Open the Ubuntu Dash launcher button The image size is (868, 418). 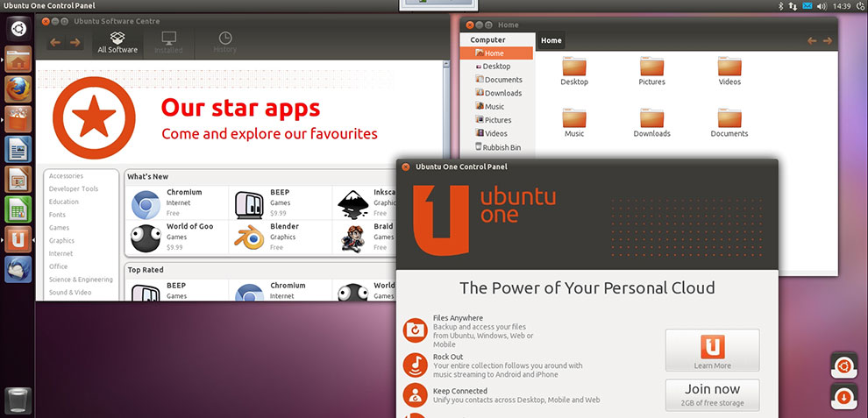coord(18,28)
